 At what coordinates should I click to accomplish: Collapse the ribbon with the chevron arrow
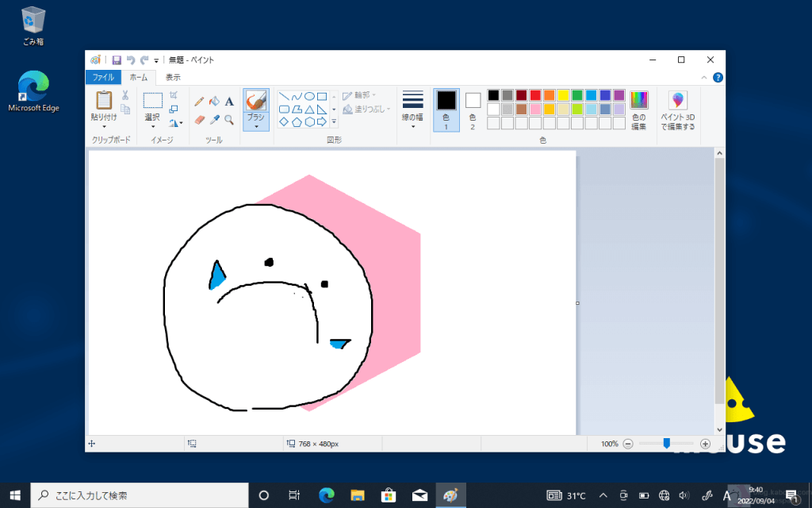(x=704, y=78)
